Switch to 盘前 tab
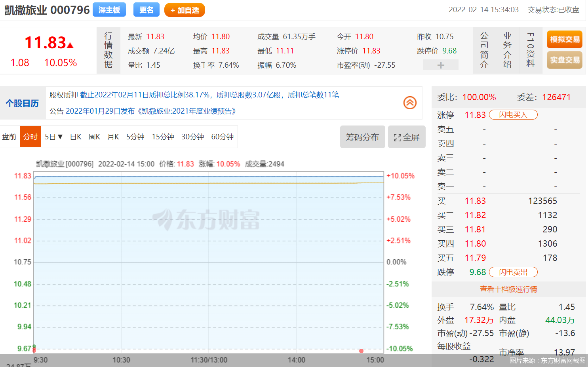 tap(10, 137)
